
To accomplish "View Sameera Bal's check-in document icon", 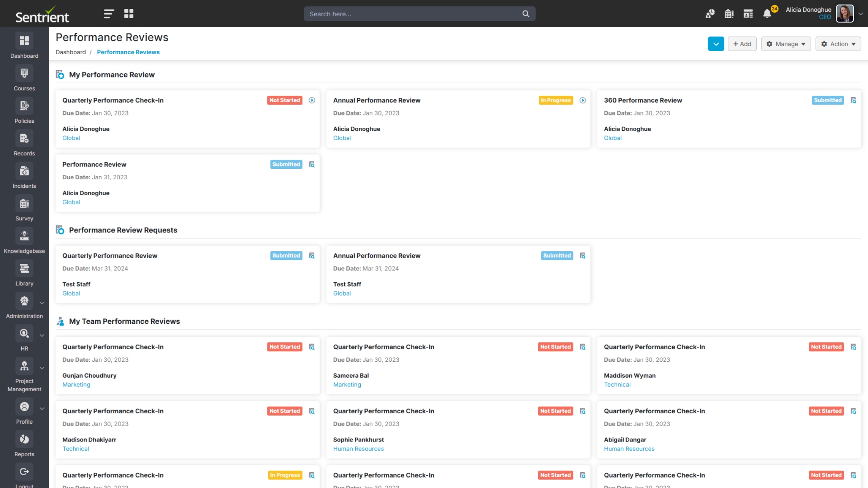I will (582, 347).
